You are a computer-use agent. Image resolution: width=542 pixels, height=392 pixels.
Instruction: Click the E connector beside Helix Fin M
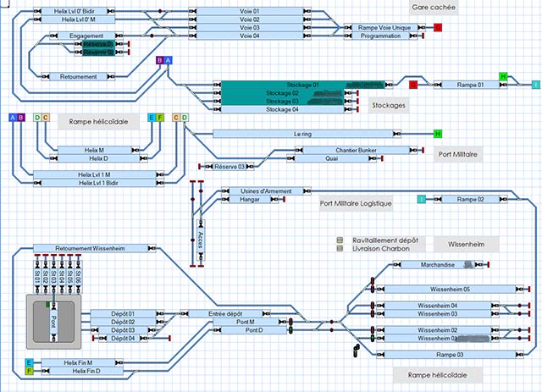point(30,363)
